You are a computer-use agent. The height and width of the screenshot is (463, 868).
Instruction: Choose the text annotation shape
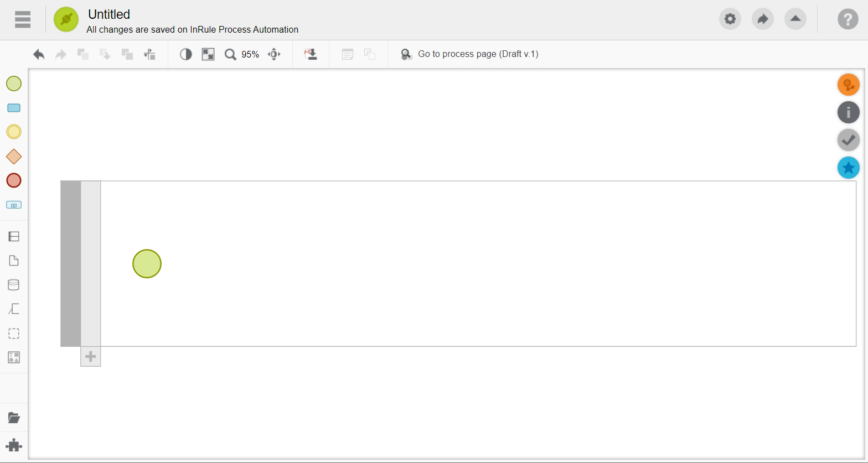[14, 309]
